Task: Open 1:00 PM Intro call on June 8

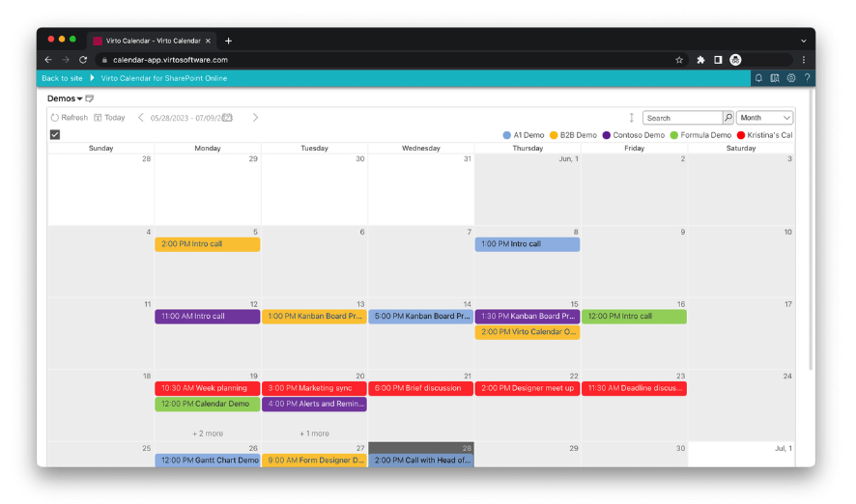Action: click(528, 244)
